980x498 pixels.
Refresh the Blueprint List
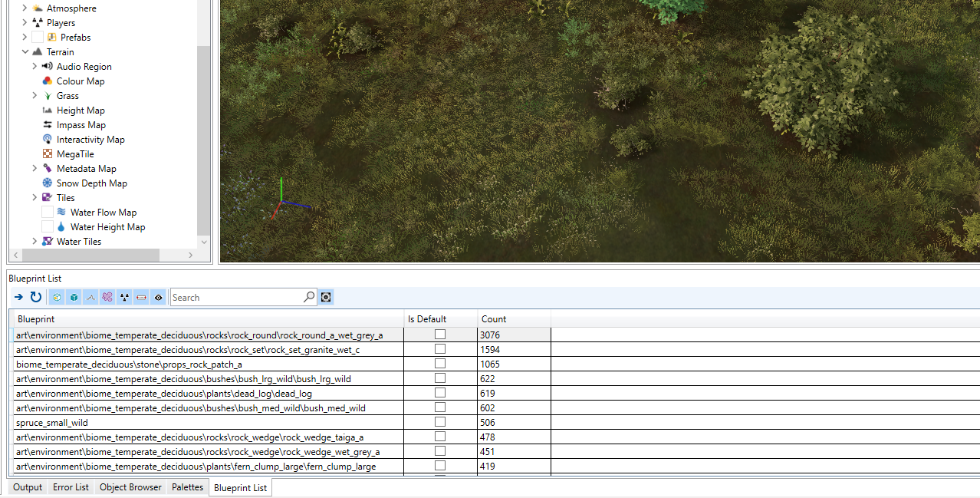[x=35, y=297]
